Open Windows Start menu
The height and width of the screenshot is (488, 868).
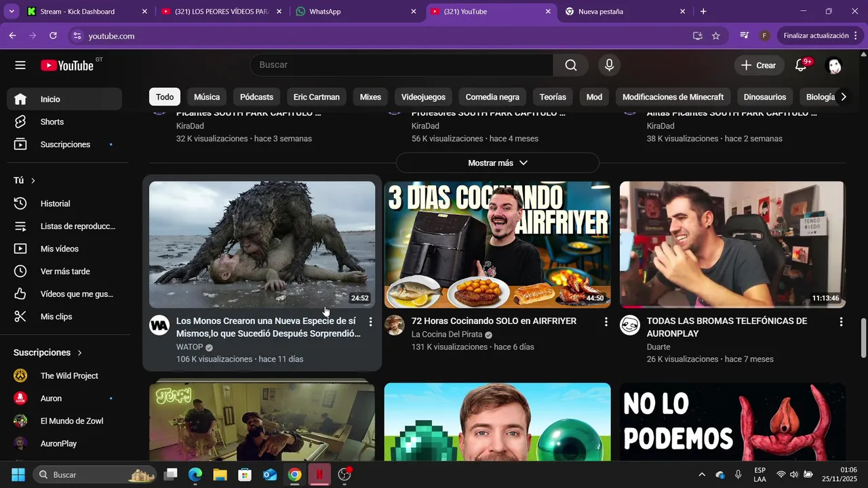[18, 474]
